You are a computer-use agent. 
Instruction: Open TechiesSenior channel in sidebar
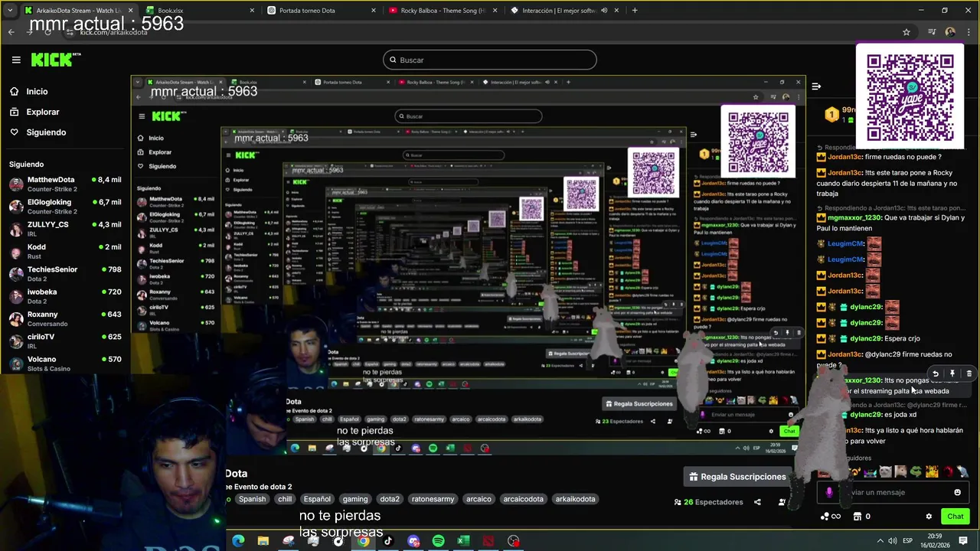pyautogui.click(x=65, y=274)
